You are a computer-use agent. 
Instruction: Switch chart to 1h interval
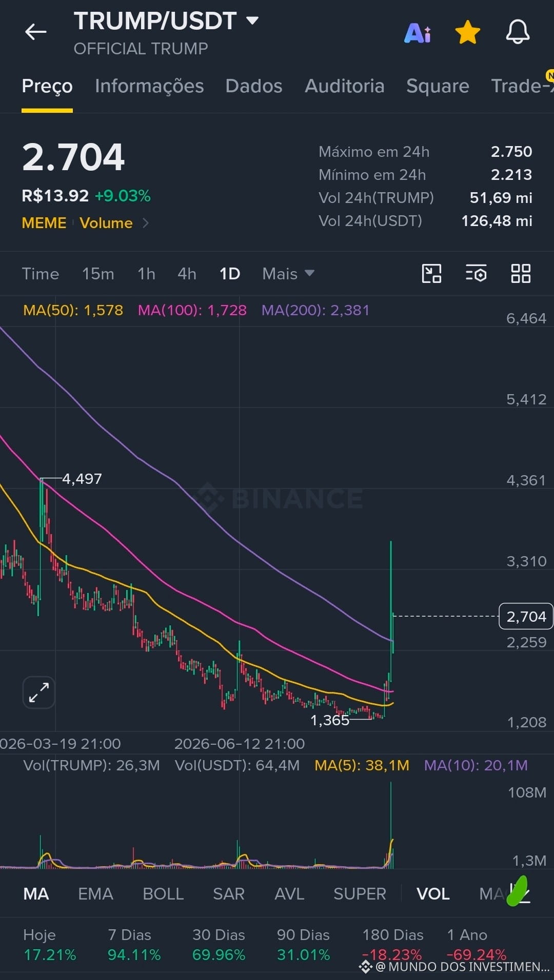[146, 274]
